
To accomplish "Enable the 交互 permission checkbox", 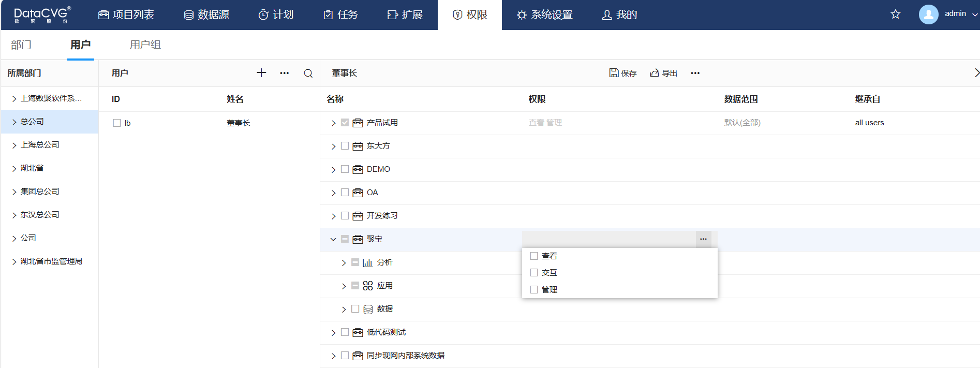I will [534, 273].
